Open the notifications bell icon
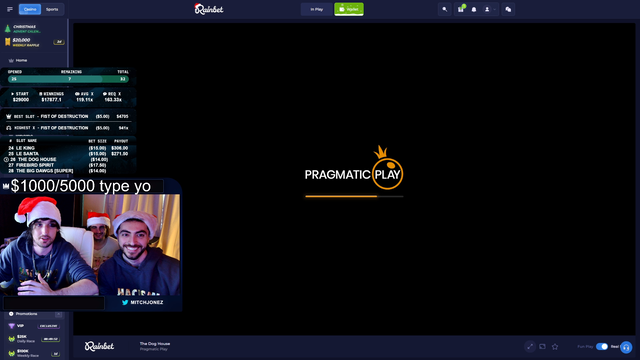Viewport: 640px width, 360px height. tap(474, 9)
